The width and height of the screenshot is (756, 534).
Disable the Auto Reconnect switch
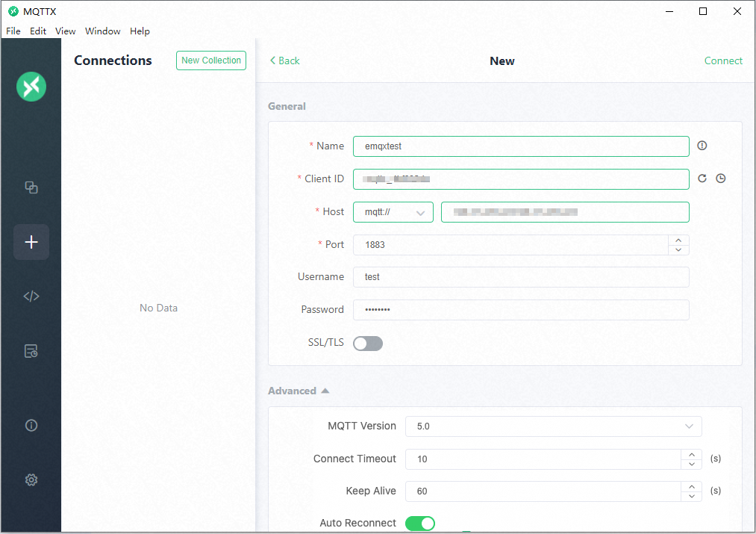coord(420,524)
